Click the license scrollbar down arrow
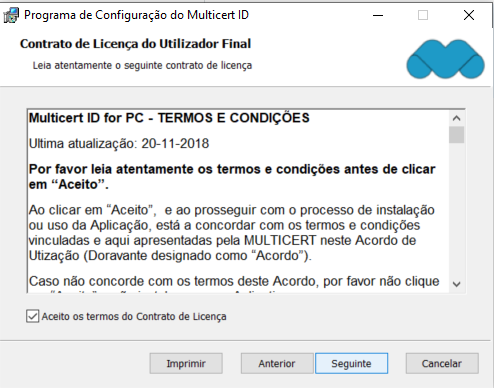This screenshot has height=388, width=494. pos(456,284)
